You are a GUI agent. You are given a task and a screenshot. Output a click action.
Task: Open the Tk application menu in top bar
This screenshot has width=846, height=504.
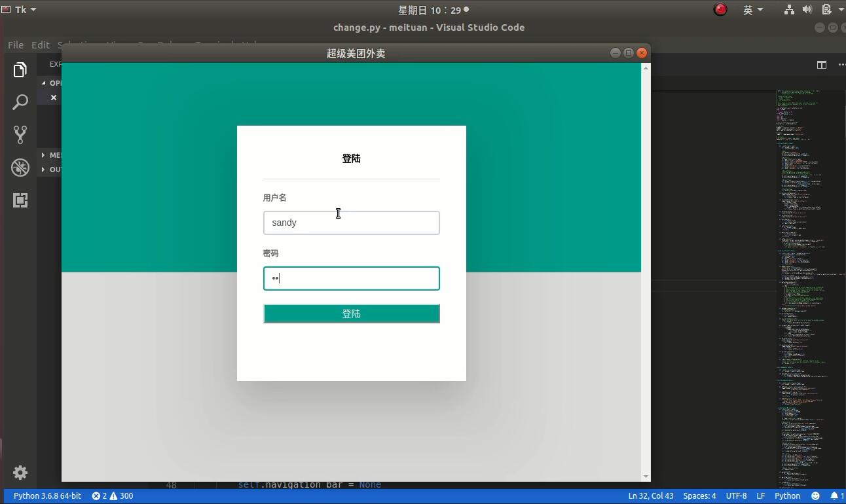[x=19, y=10]
